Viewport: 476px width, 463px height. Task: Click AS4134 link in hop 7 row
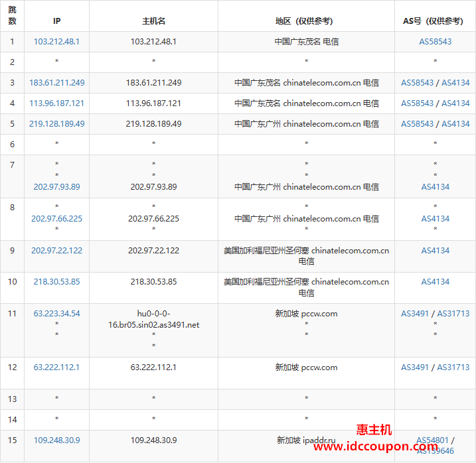pyautogui.click(x=436, y=187)
